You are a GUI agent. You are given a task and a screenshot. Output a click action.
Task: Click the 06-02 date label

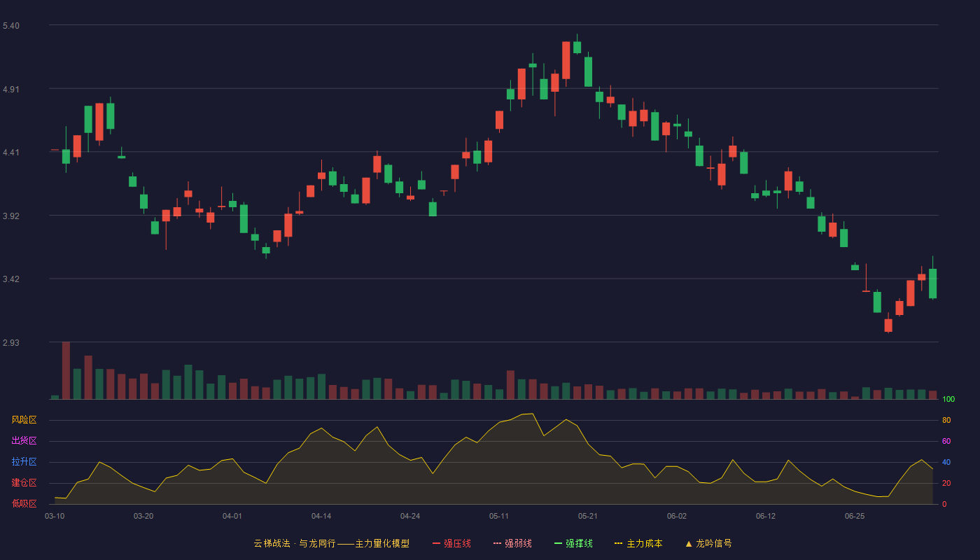[x=677, y=516]
